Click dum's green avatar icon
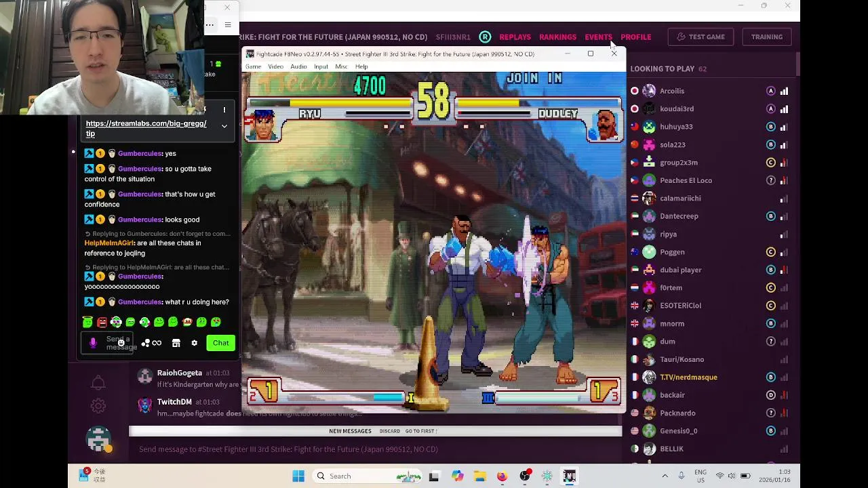 click(x=649, y=342)
